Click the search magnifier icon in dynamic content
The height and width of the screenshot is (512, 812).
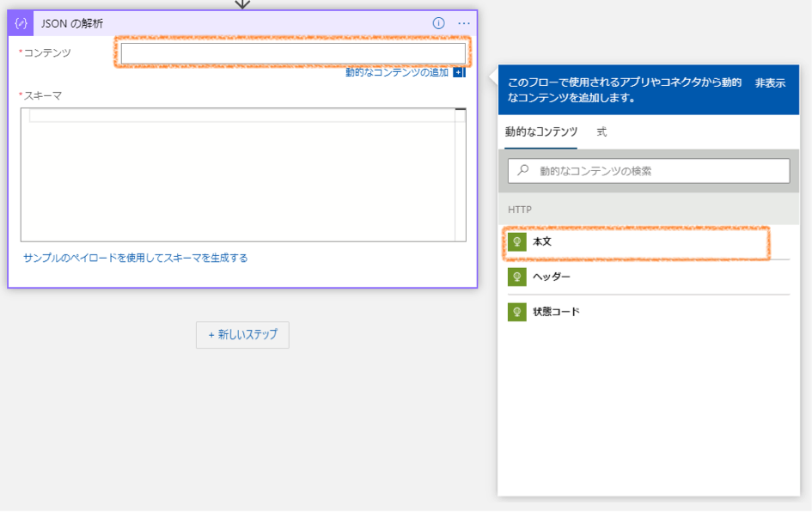point(523,170)
